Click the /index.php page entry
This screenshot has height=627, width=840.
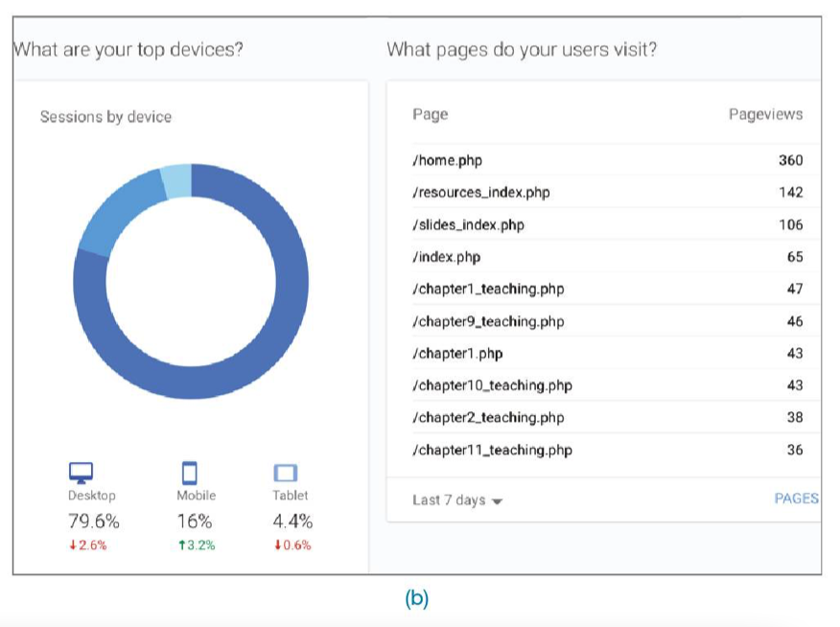pos(447,257)
